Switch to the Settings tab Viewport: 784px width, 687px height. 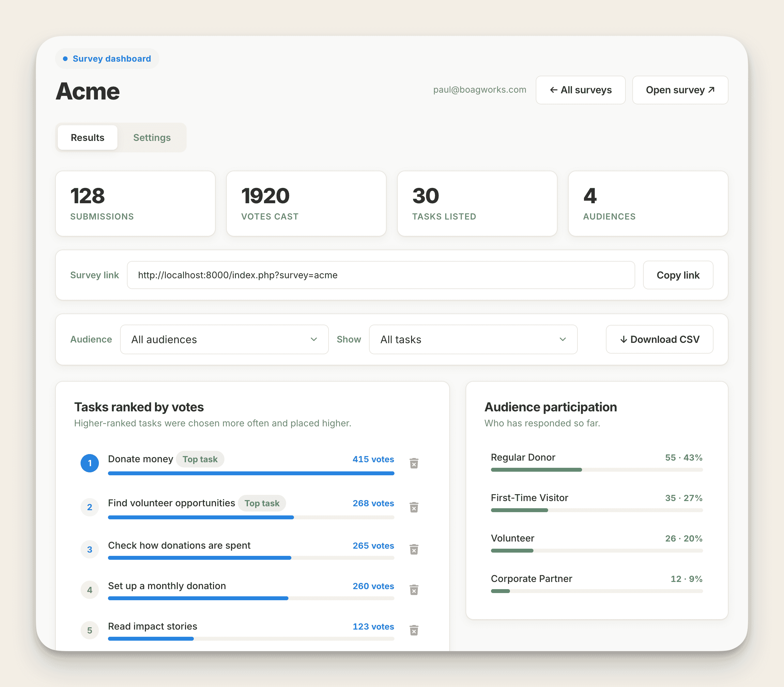click(152, 138)
